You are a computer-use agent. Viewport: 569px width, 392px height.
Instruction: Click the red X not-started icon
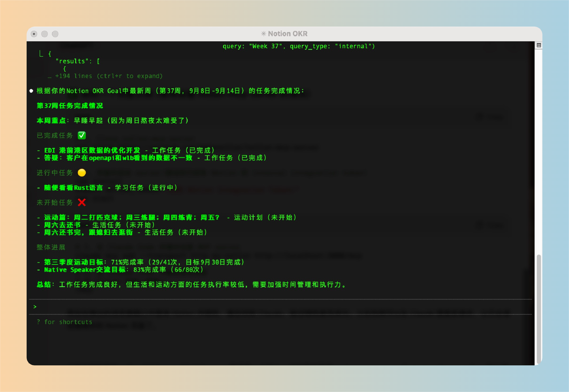coord(82,203)
